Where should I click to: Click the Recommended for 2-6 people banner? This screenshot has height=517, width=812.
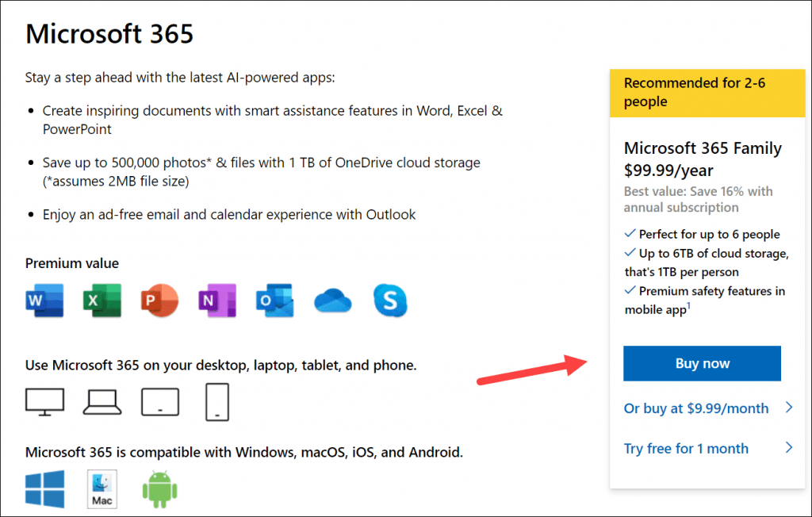pos(707,94)
